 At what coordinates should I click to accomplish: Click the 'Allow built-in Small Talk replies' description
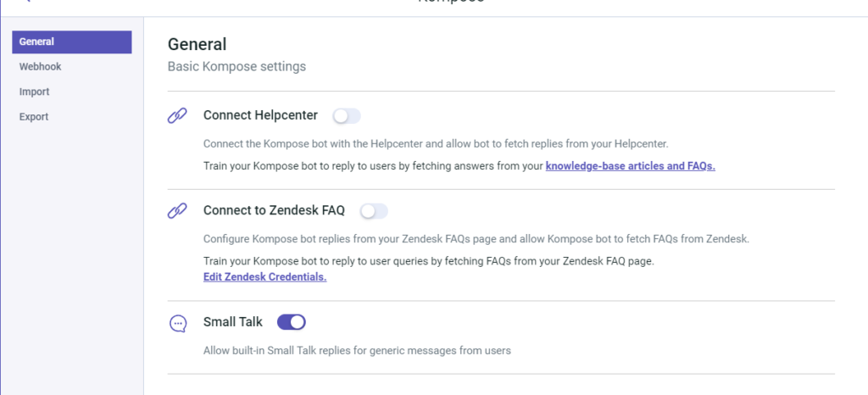[x=357, y=351]
